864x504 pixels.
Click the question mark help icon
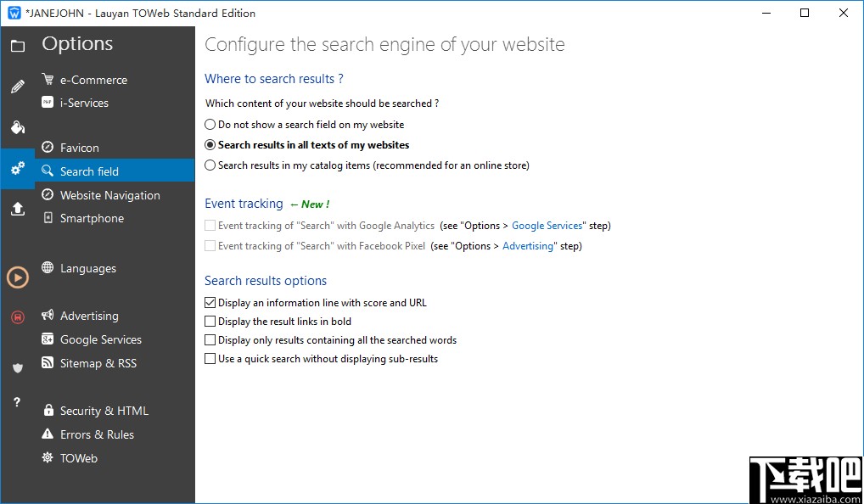17,402
